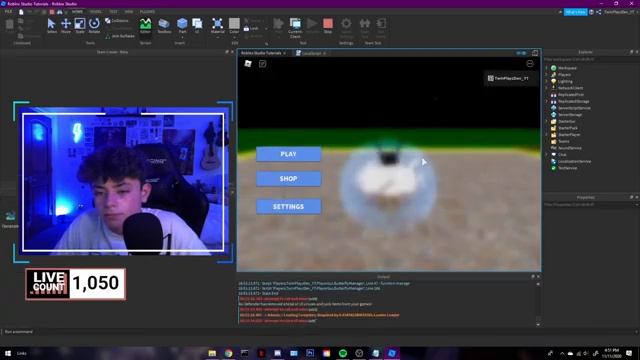Click the SETTINGS button in the game
Screen dimensions: 640x360
tap(289, 207)
